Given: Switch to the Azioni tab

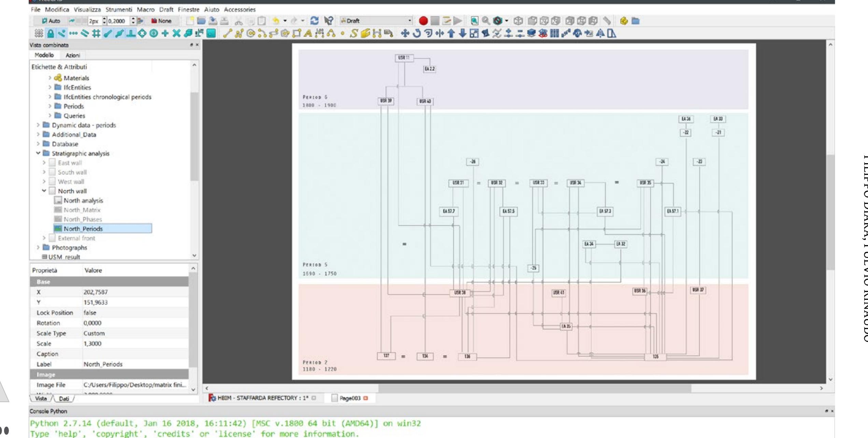Looking at the screenshot, I should [x=73, y=55].
